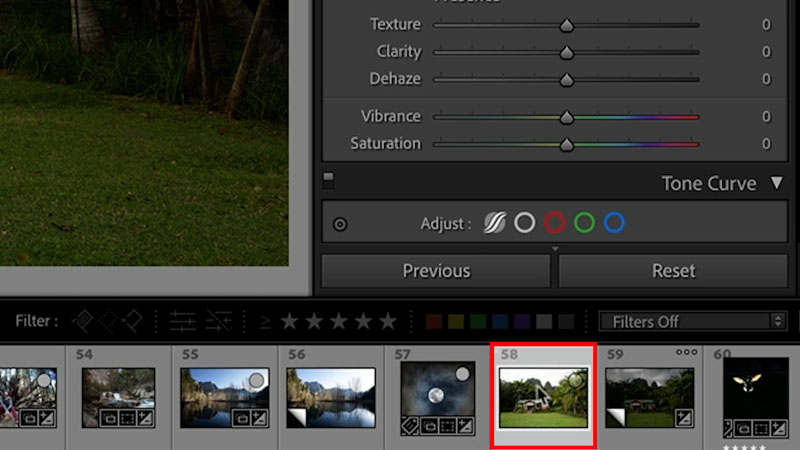The height and width of the screenshot is (450, 800).
Task: Filter by five stars rating
Action: (388, 321)
